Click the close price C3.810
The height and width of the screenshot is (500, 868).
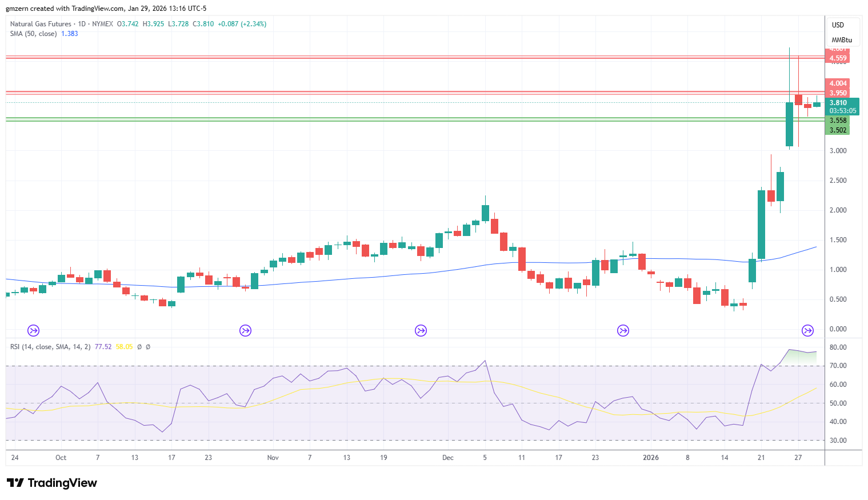[203, 24]
